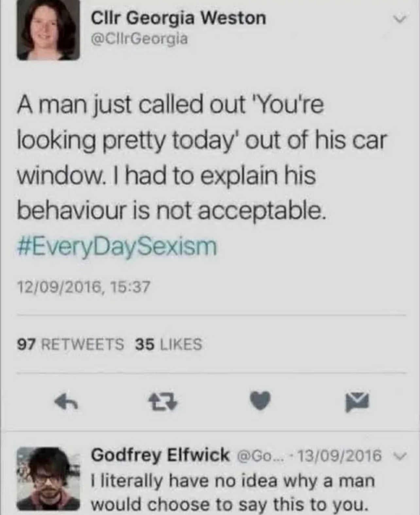The image size is (420, 515).
Task: Open the @CllrGeorgia handle
Action: tap(139, 39)
